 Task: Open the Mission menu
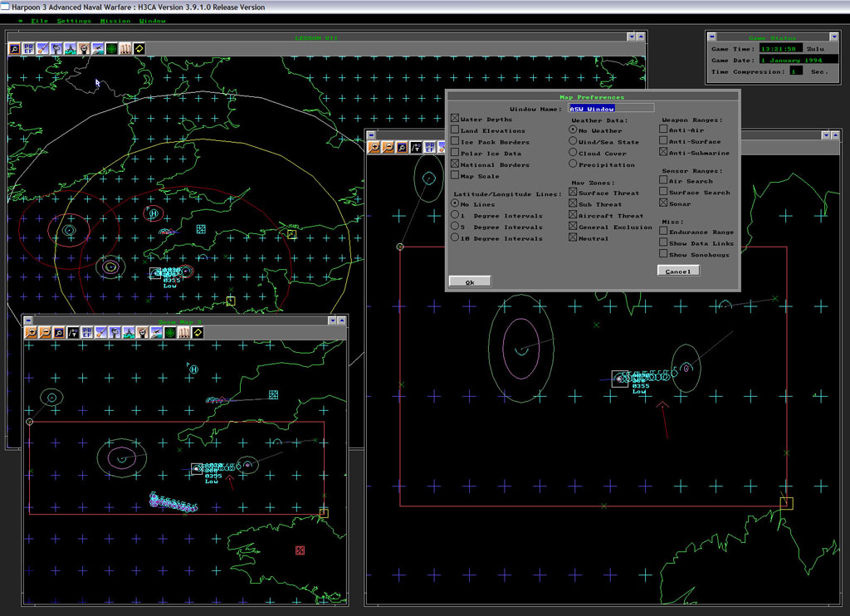[x=115, y=21]
